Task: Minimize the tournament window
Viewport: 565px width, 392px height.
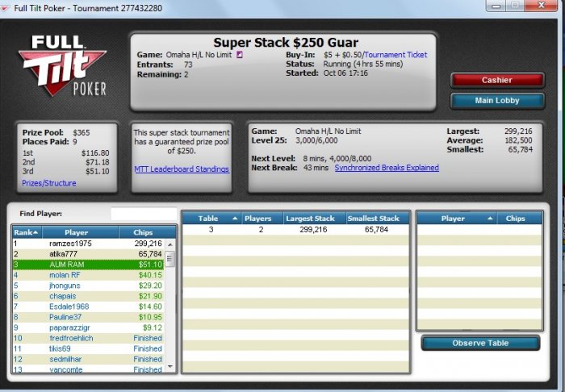Action: [496, 6]
